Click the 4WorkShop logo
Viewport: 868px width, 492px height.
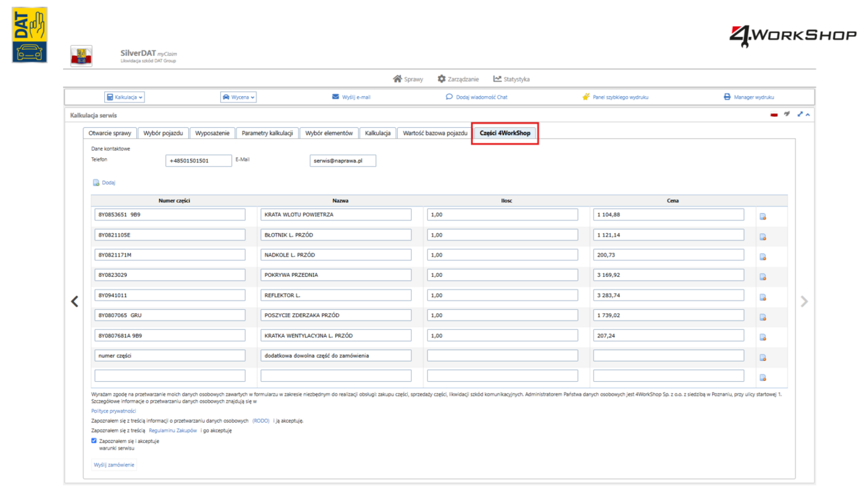793,36
